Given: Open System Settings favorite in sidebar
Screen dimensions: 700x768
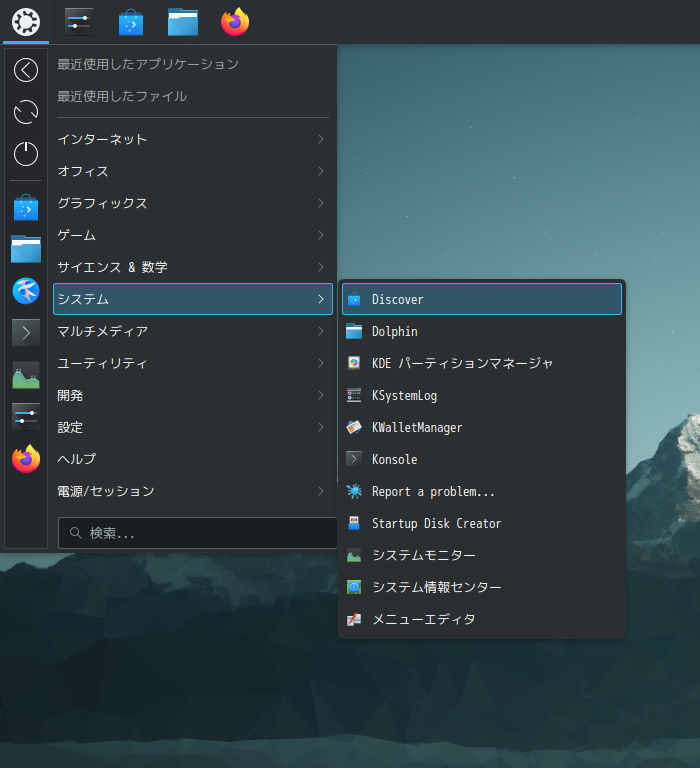Looking at the screenshot, I should coord(26,417).
